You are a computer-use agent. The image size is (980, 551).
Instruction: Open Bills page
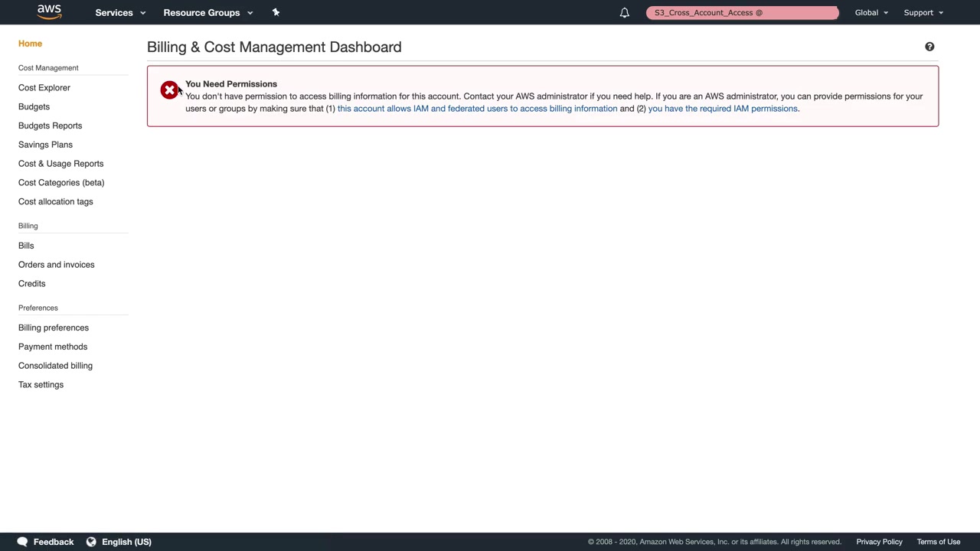coord(26,246)
